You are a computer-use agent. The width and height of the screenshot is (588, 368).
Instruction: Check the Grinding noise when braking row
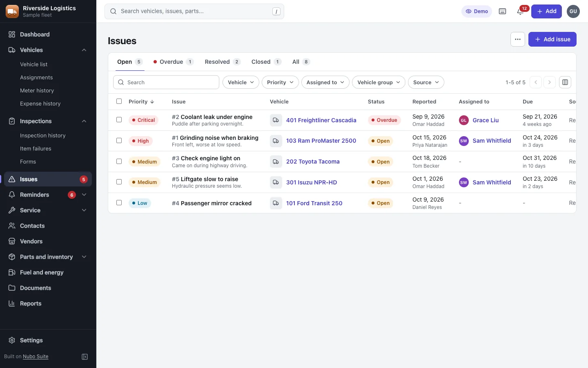pyautogui.click(x=119, y=141)
